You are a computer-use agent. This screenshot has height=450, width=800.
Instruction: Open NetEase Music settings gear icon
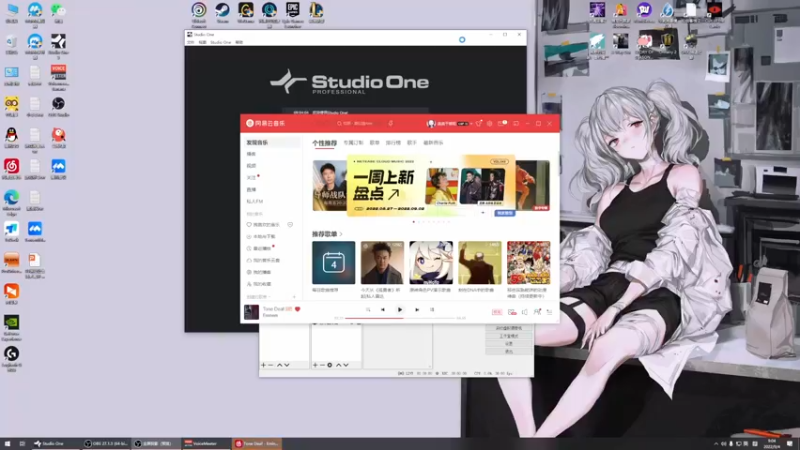point(490,123)
